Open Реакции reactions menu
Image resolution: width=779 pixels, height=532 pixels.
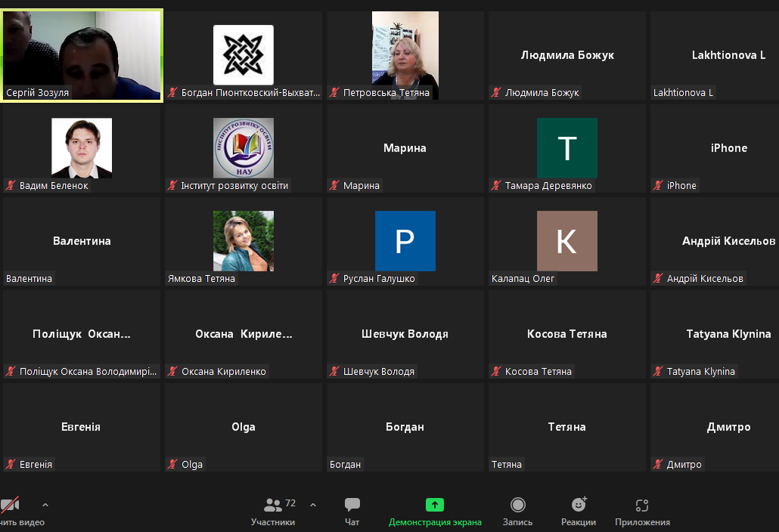579,510
